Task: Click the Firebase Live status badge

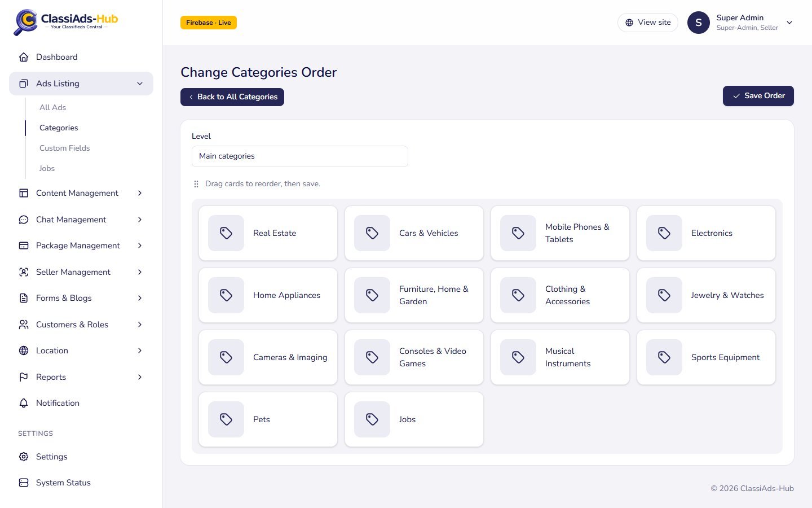Action: coord(209,23)
